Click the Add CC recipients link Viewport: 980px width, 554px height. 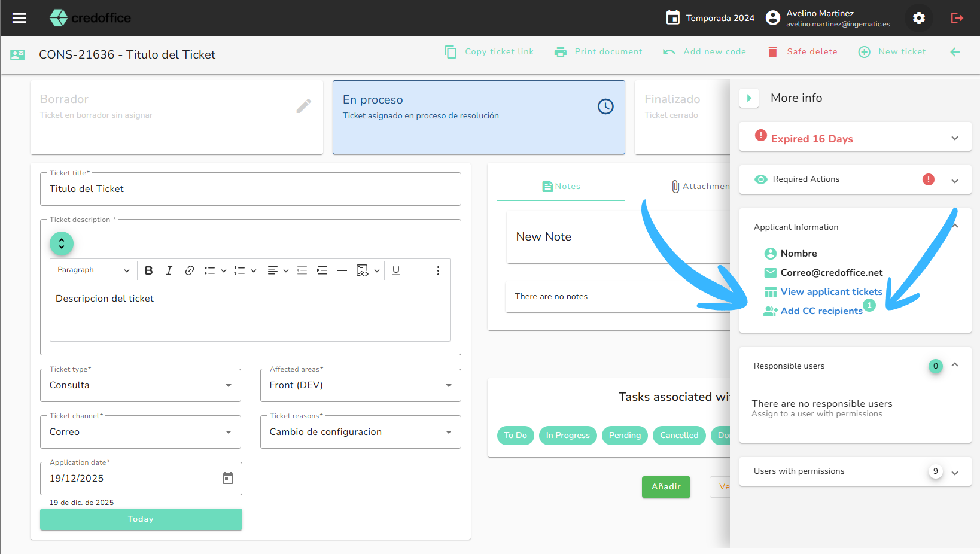[822, 311]
